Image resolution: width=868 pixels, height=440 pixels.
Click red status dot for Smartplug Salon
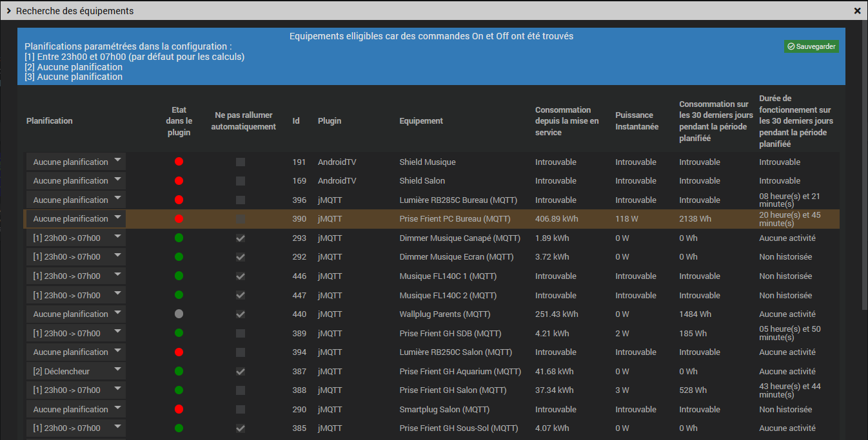179,409
